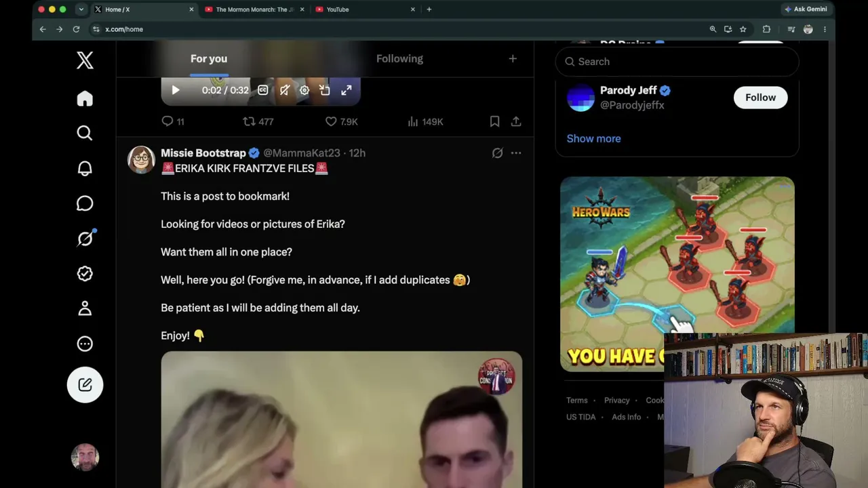Open the Chrome three-dot menu

(x=825, y=29)
